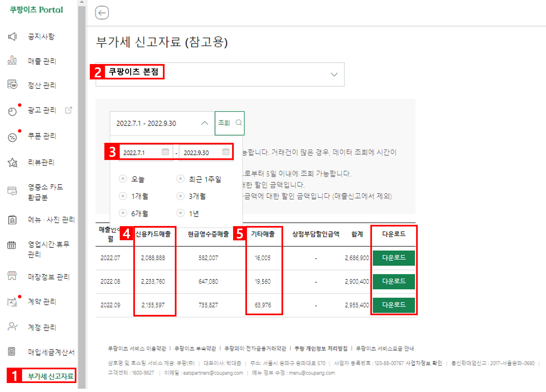Click the card refund icon for 영중소 카드 환급분
Image resolution: width=546 pixels, height=392 pixels.
click(x=12, y=191)
